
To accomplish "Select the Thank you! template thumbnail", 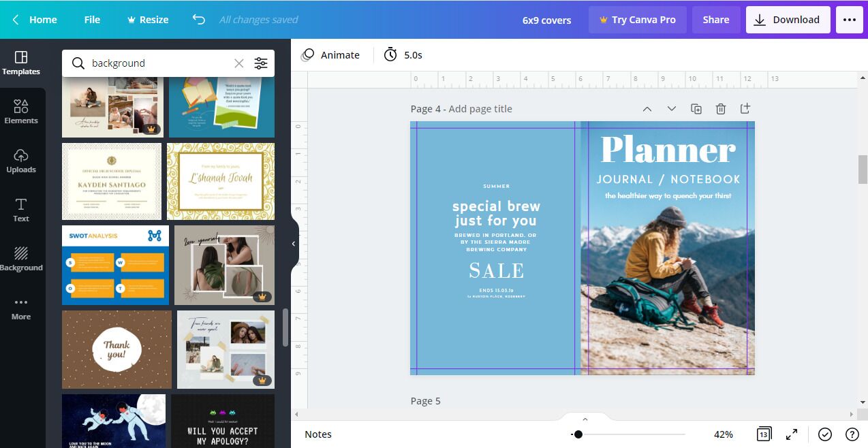I will [x=117, y=350].
